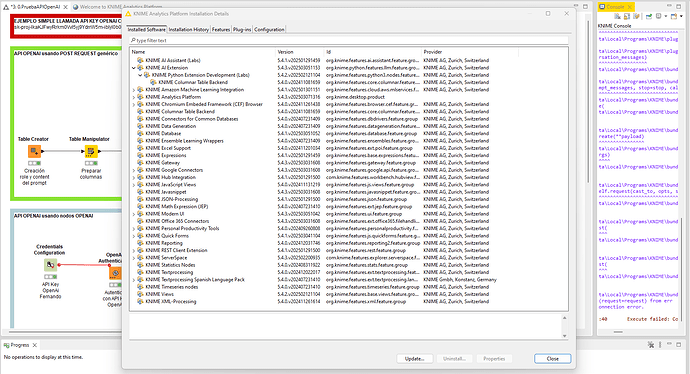Collapse the KNIME AI Extension tree item
This screenshot has height=374, width=690.
(x=134, y=68)
